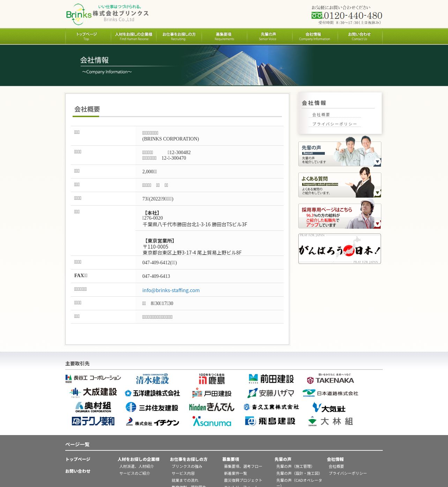Image resolution: width=448 pixels, height=487 pixels.
Task: Click info@brinks-staffing.com email link
Action: pyautogui.click(x=171, y=290)
